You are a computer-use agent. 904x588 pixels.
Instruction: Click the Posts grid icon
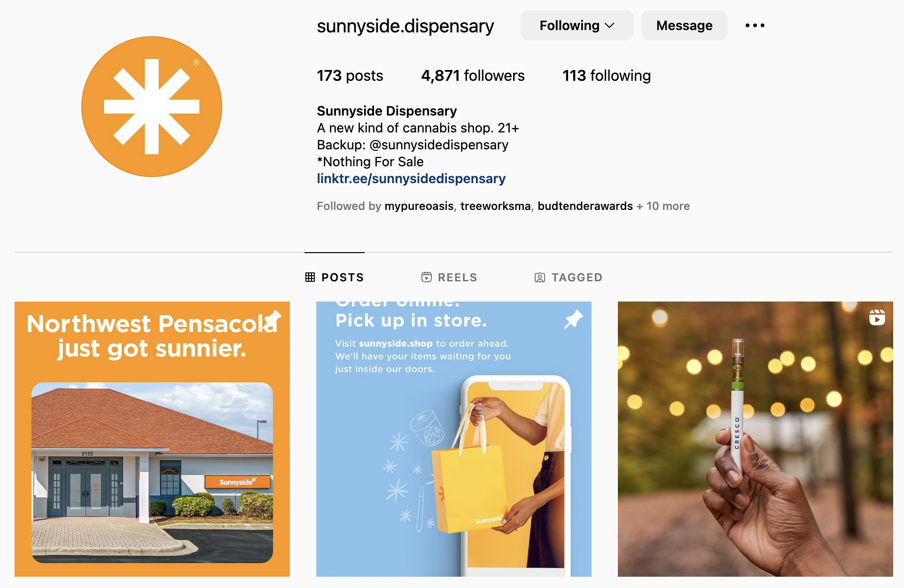click(x=310, y=277)
